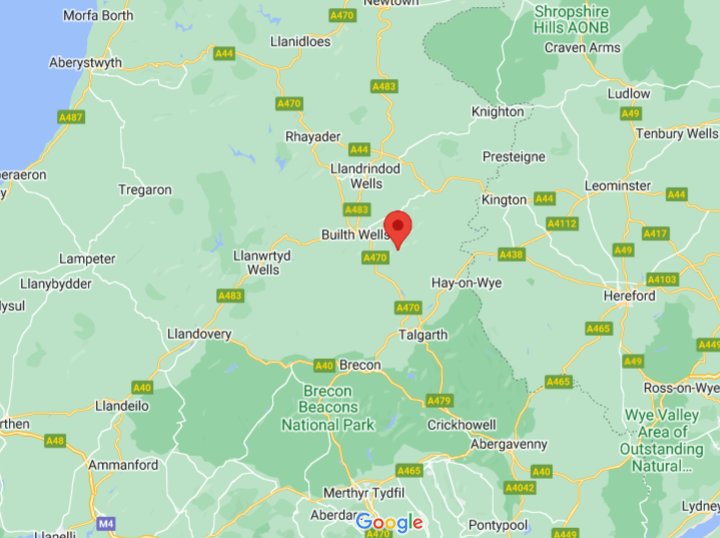Click the red location pin marker
The height and width of the screenshot is (538, 720).
398,230
